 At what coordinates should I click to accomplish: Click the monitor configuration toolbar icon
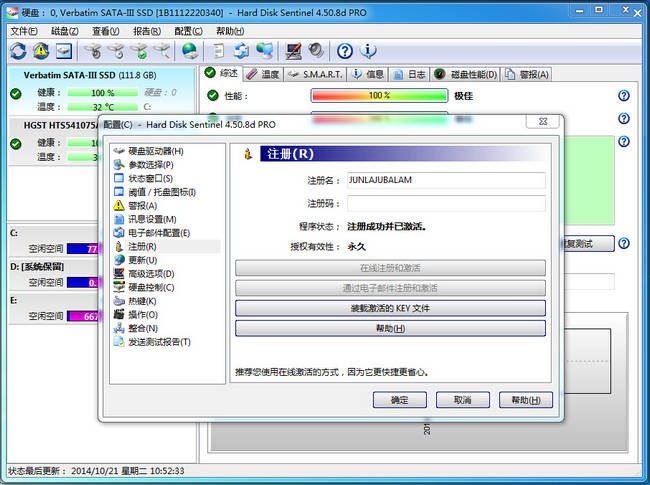tap(293, 51)
